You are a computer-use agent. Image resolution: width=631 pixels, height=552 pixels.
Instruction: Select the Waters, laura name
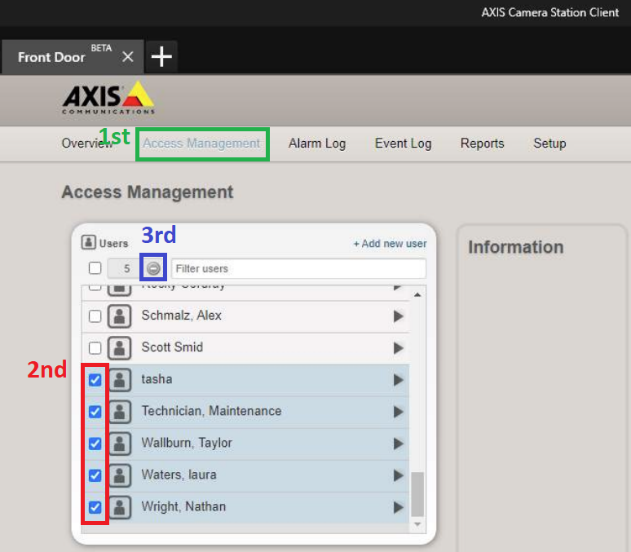pyautogui.click(x=179, y=474)
